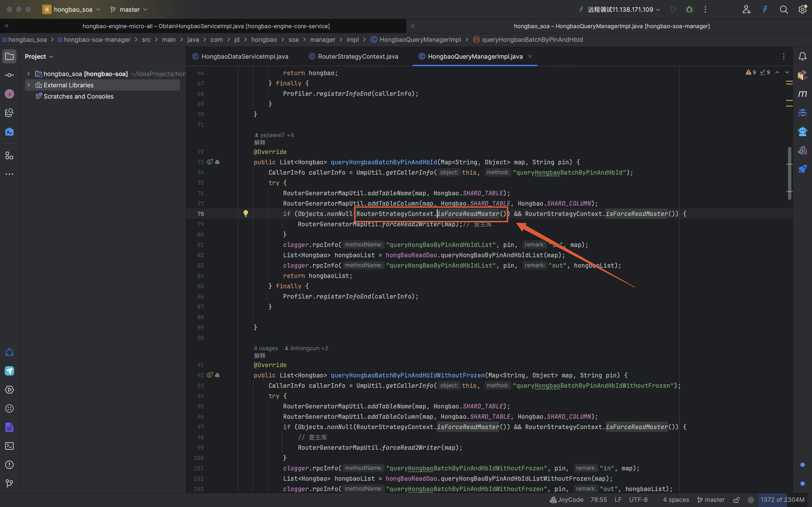Open the Structure tool window
Viewport: 812px width, 507px height.
coord(9,155)
